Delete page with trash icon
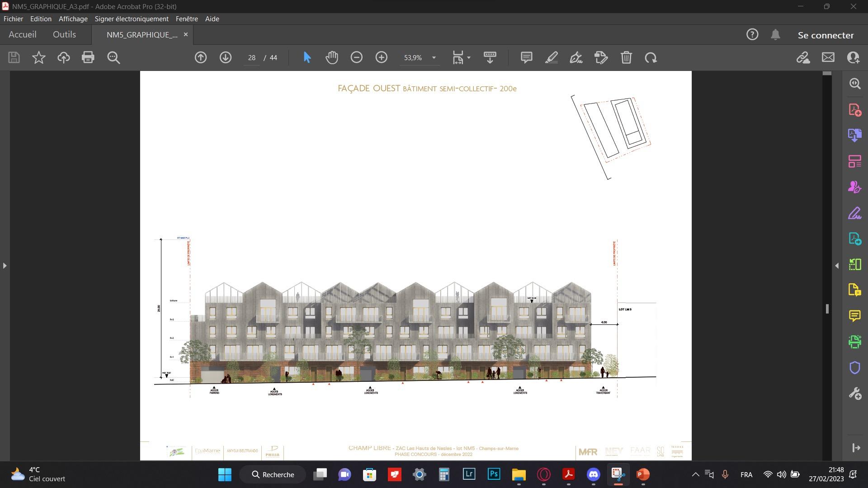This screenshot has width=868, height=488. 626,57
